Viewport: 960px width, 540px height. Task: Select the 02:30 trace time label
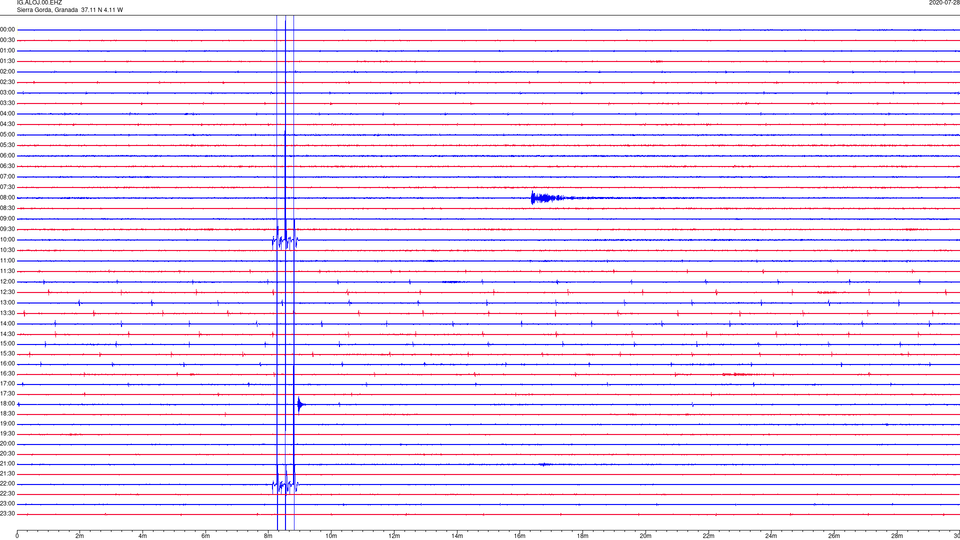click(8, 81)
